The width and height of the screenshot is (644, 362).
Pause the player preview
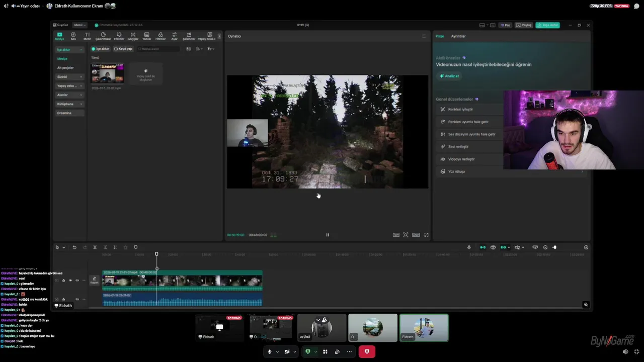(x=328, y=235)
